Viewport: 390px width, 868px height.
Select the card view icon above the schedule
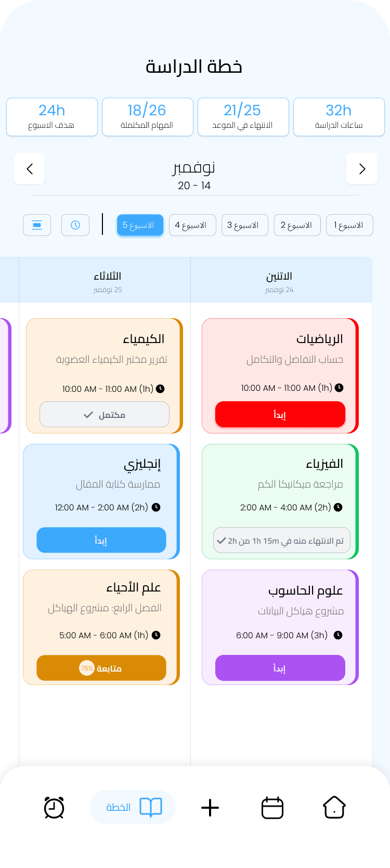tap(36, 225)
